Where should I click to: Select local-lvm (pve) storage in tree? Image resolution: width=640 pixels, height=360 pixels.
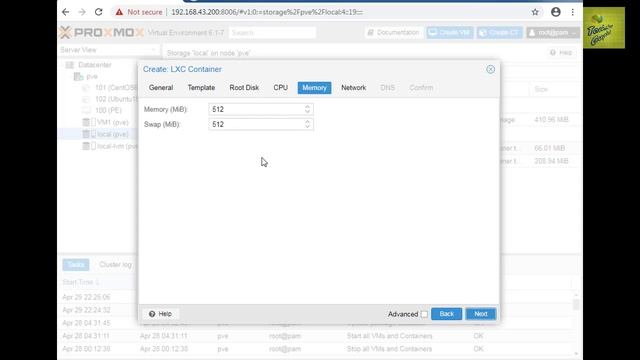coord(117,146)
